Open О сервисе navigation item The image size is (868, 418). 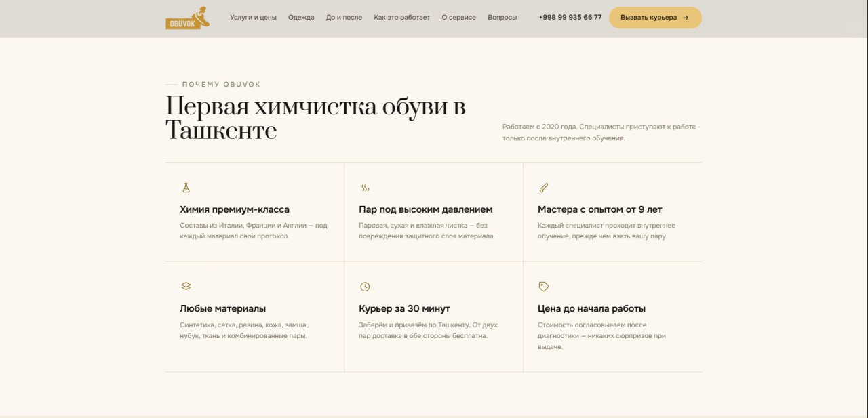(x=458, y=18)
